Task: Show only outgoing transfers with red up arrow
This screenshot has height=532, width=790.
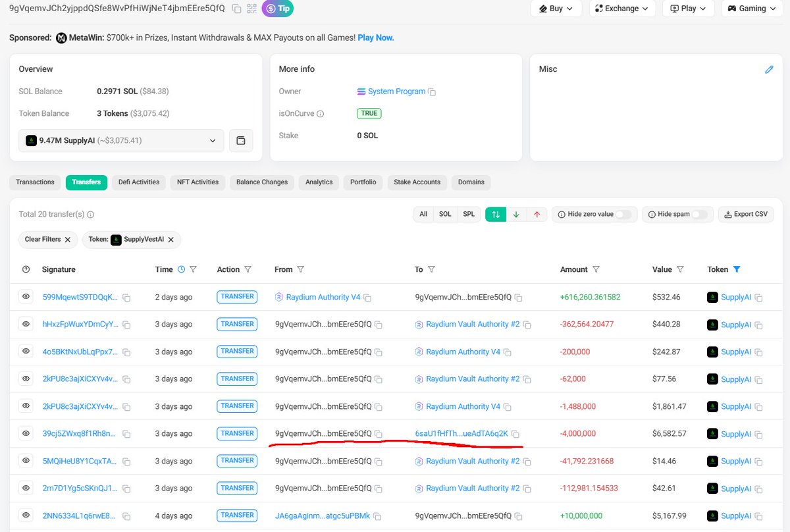Action: tap(537, 214)
